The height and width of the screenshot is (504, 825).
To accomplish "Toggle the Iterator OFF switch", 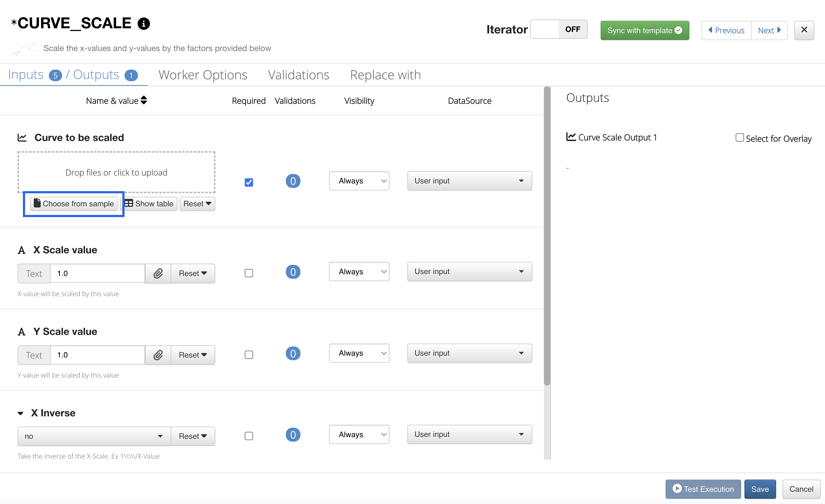I will (x=558, y=30).
